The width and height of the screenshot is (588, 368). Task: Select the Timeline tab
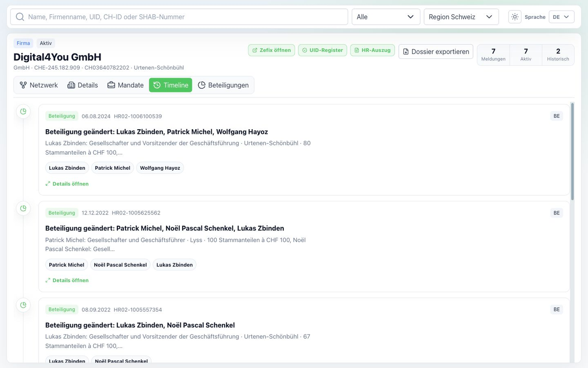point(170,85)
